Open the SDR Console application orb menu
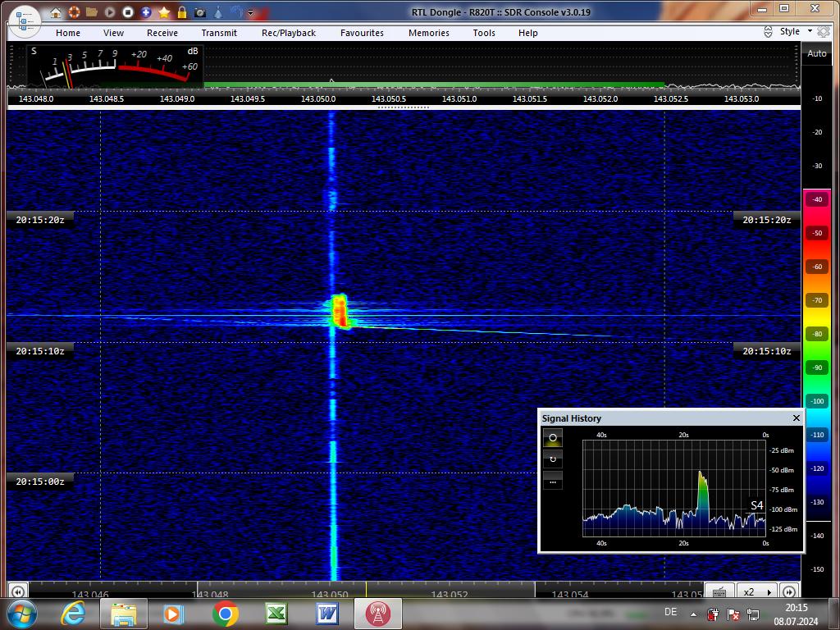840x630 pixels. tap(25, 21)
